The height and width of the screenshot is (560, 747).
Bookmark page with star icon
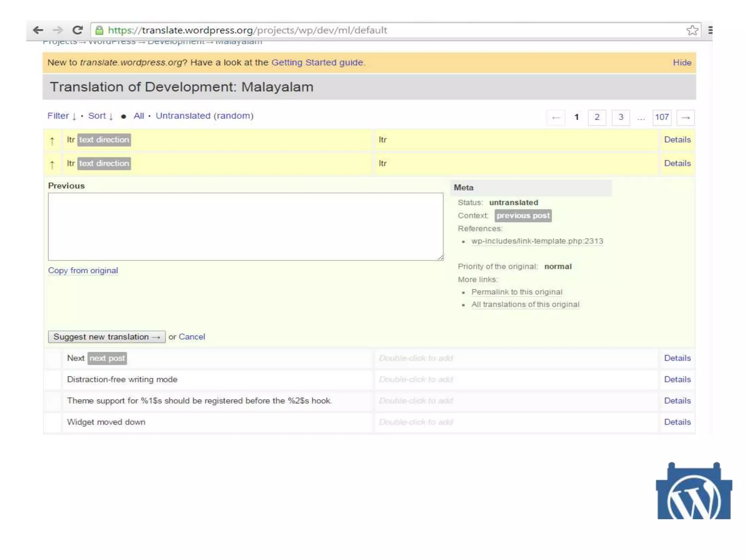click(x=692, y=30)
